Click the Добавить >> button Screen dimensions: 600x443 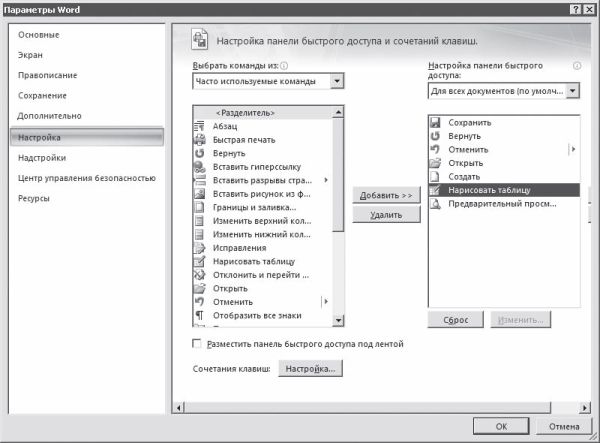(386, 195)
